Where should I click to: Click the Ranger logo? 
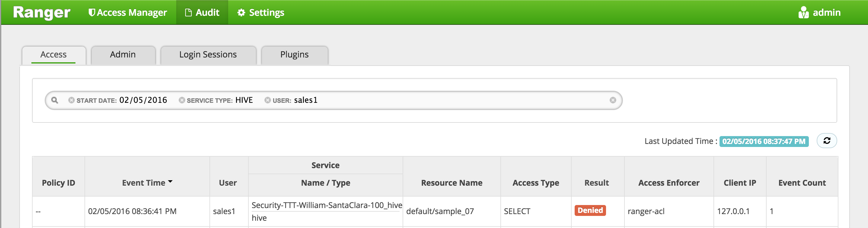(x=41, y=12)
